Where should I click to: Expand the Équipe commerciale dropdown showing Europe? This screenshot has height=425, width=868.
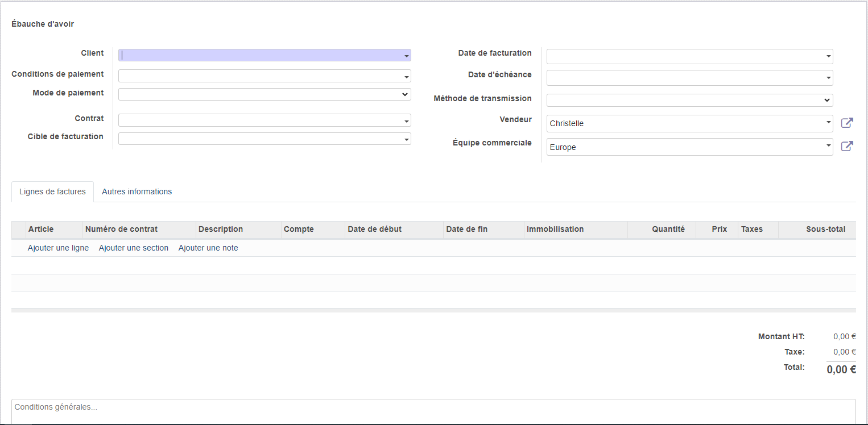[829, 147]
